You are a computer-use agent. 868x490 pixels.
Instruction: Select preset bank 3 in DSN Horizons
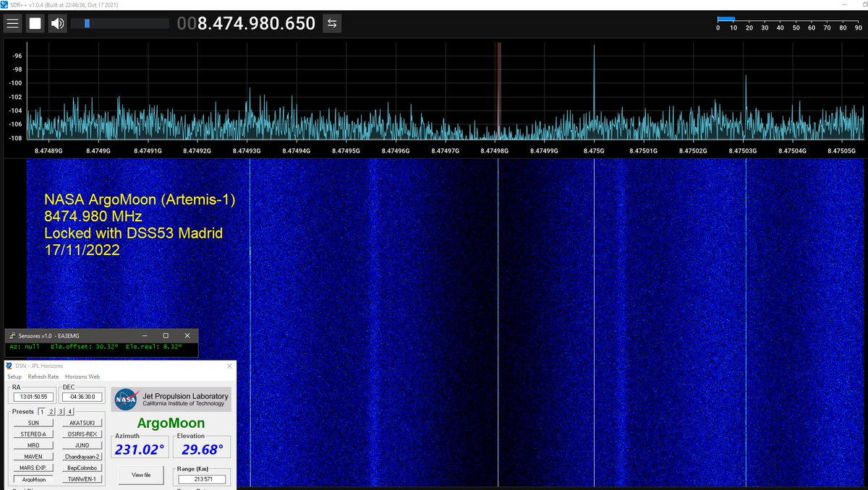(62, 411)
